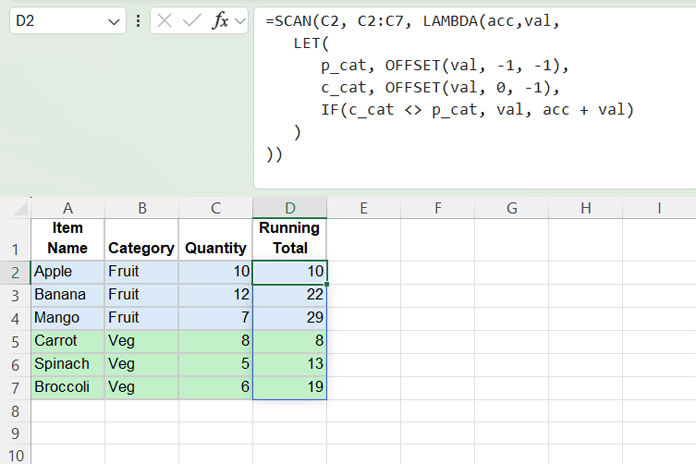Select row 4 header
Viewport: 696px width, 464px height.
pyautogui.click(x=15, y=319)
